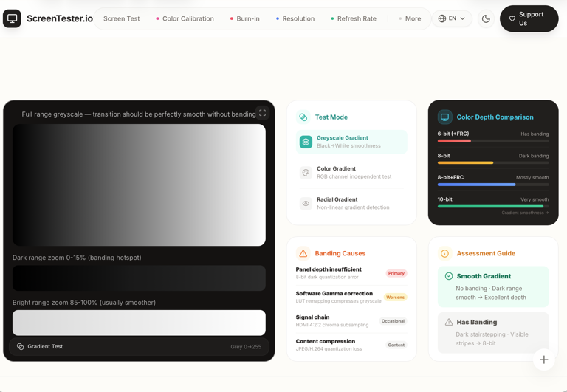Select the Smooth Gradient assessment card
This screenshot has height=392, width=567.
pyautogui.click(x=493, y=286)
